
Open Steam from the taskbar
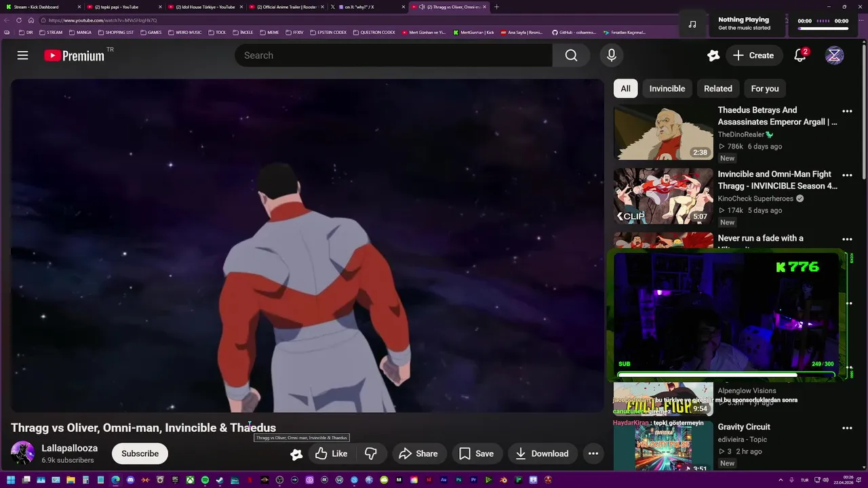pyautogui.click(x=220, y=481)
